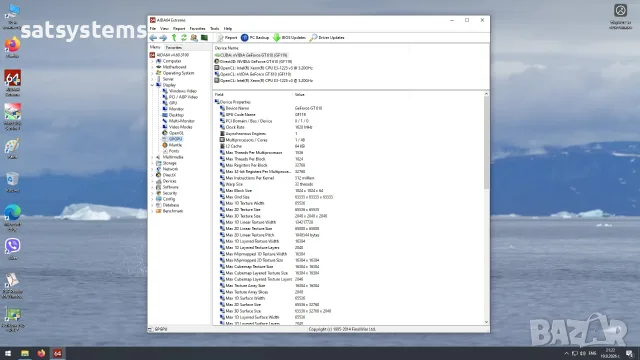The width and height of the screenshot is (640, 360).
Task: Expand the Computer tree node
Action: click(153, 61)
